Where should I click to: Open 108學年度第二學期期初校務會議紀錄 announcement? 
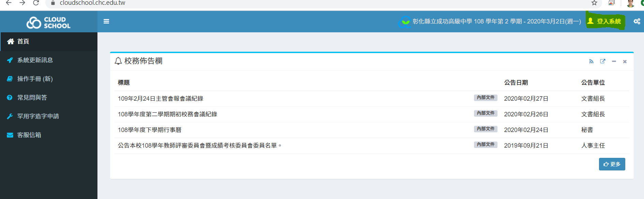[167, 114]
